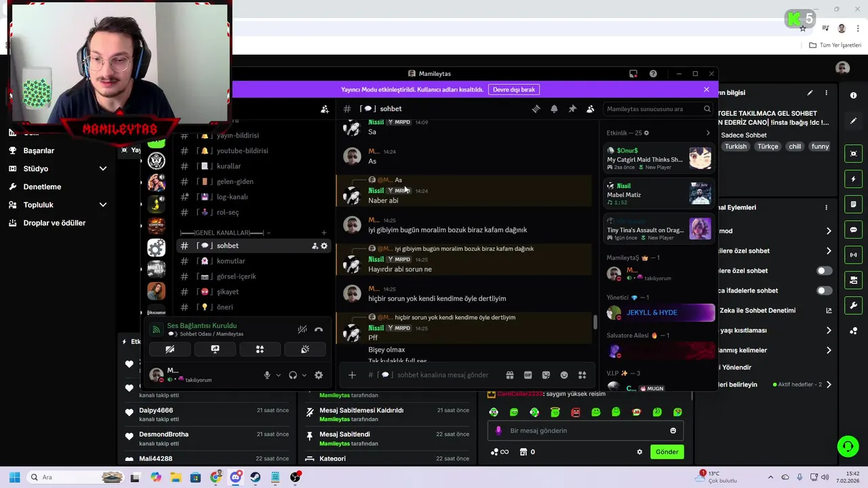Open the Tiny Tina's Assault activity card
The width and height of the screenshot is (868, 488).
tap(659, 230)
